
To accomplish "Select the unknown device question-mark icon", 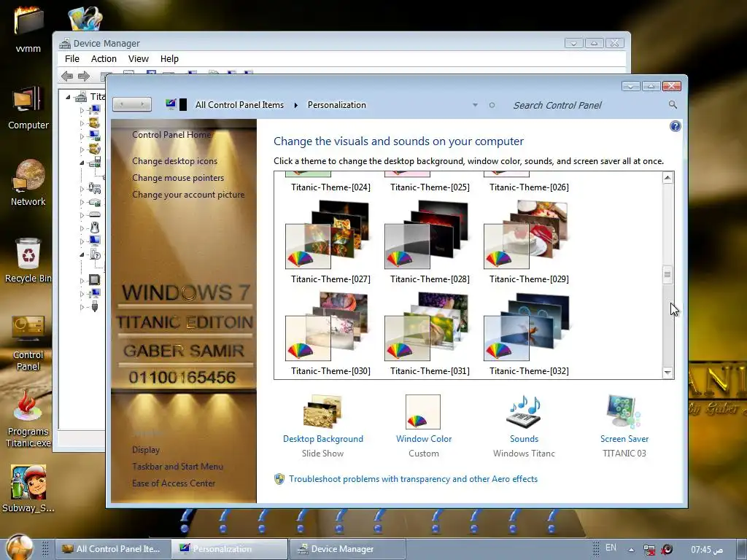I will click(x=96, y=254).
